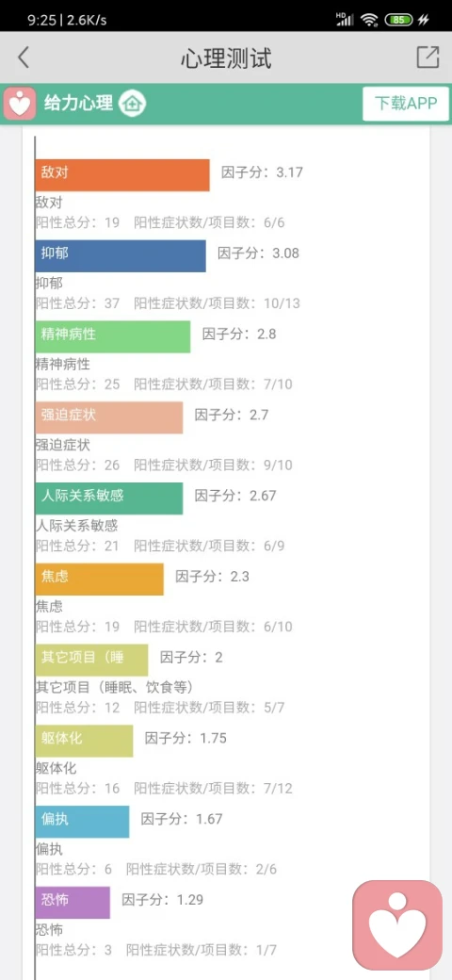Select the orange 敌对 bar
This screenshot has width=452, height=980.
pyautogui.click(x=122, y=175)
